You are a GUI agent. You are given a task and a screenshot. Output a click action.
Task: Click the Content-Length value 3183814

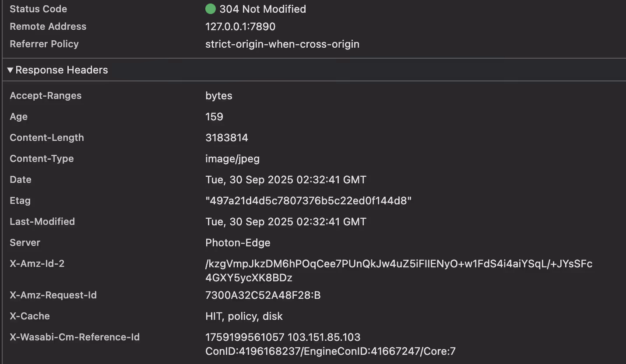227,137
